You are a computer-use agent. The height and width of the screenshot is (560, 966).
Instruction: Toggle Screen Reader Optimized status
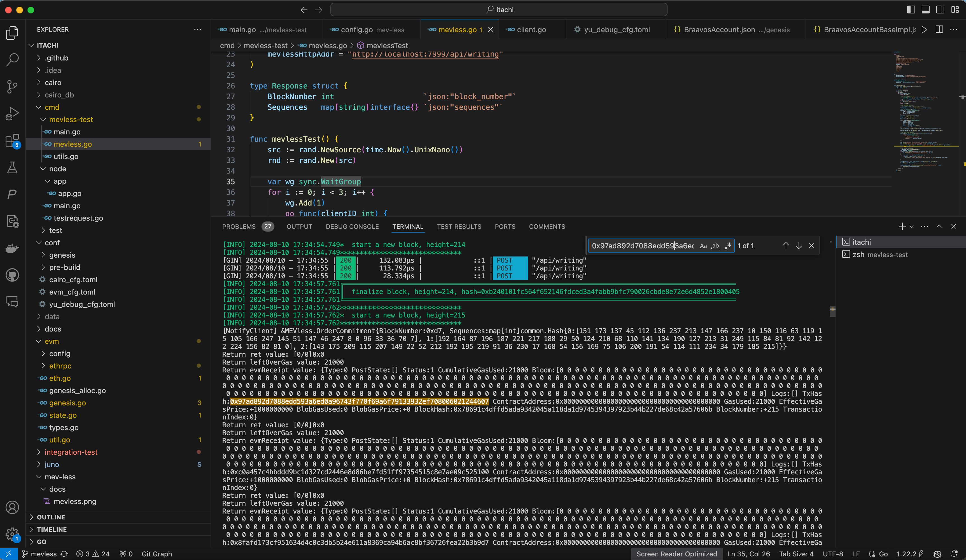[676, 554]
